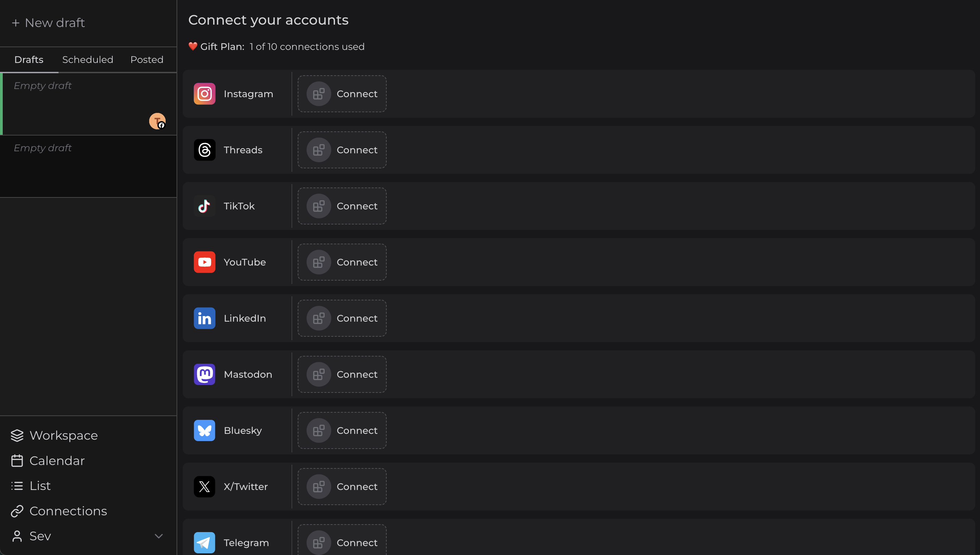Switch to the Scheduled tab
Screen dimensions: 980x555
click(x=88, y=60)
